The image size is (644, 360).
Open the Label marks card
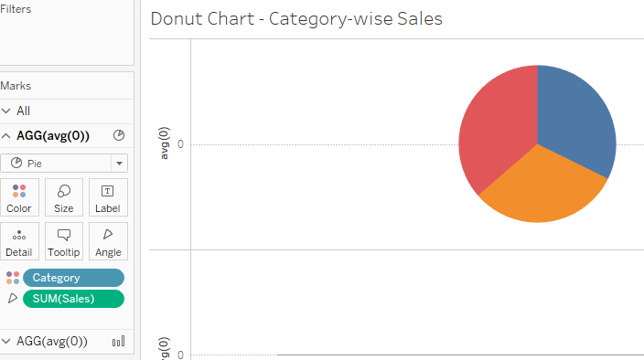click(108, 197)
